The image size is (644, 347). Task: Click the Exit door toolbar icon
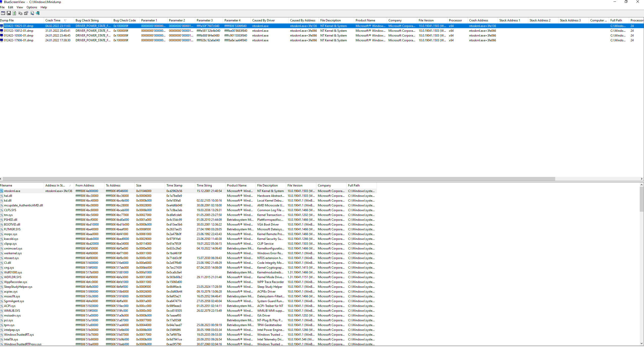(x=38, y=13)
